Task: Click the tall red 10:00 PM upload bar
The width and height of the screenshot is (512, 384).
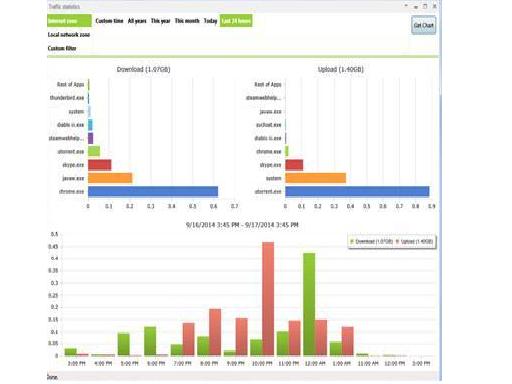Action: click(x=268, y=299)
